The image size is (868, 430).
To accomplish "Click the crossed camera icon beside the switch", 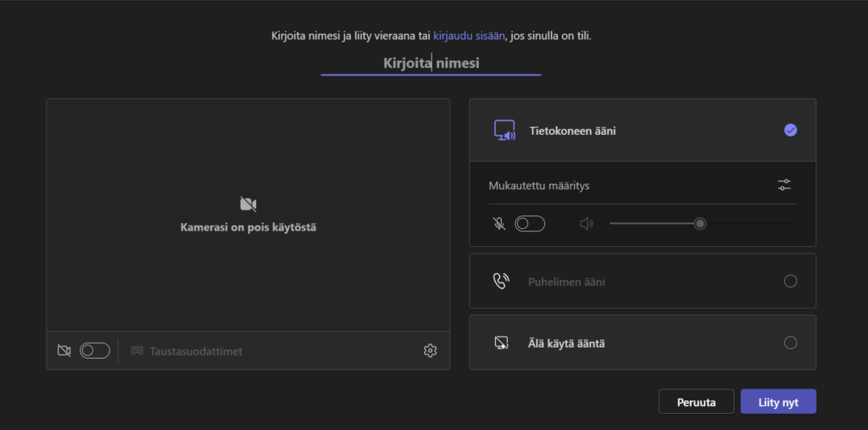I will [x=64, y=351].
